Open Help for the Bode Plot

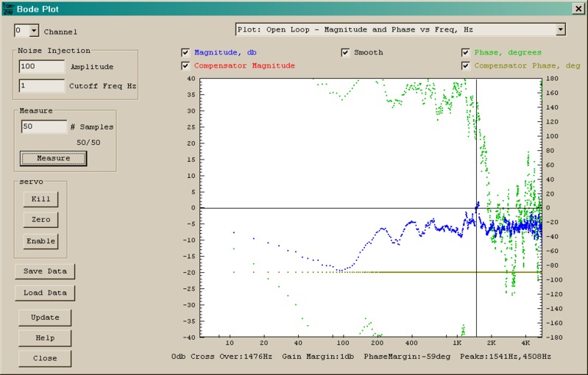coord(45,338)
